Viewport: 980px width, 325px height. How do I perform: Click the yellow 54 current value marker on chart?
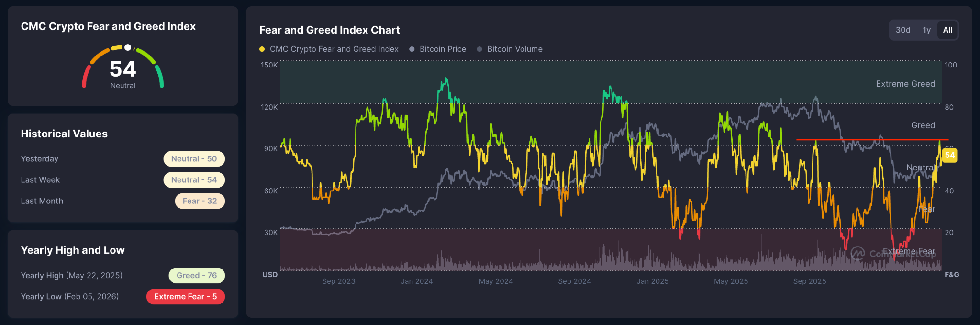(949, 155)
